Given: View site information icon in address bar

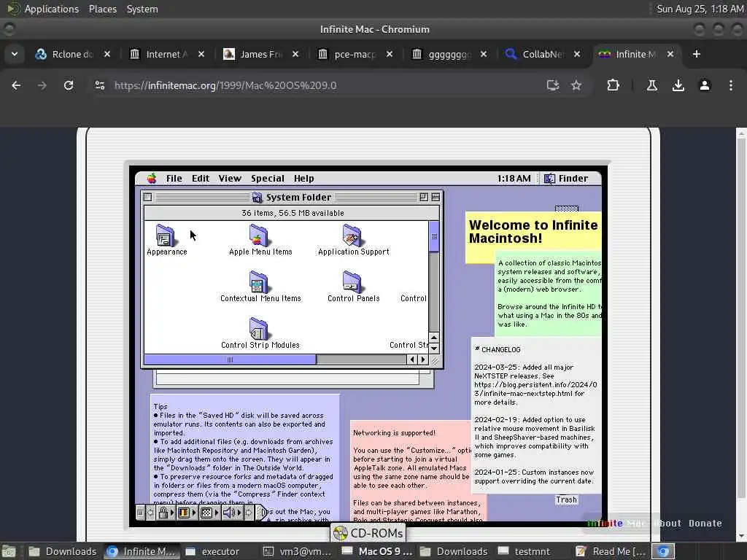Looking at the screenshot, I should [99, 85].
